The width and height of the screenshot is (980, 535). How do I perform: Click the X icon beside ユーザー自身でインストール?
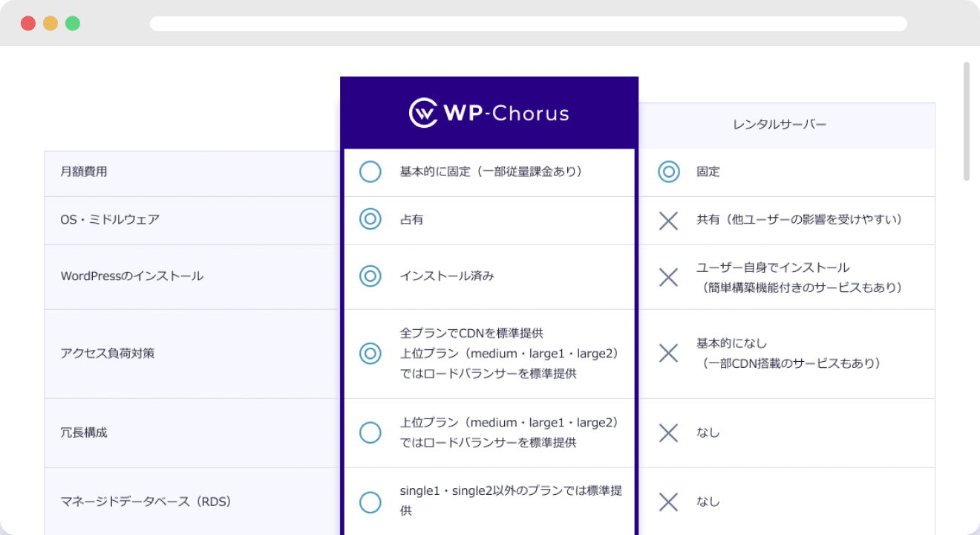pyautogui.click(x=668, y=277)
